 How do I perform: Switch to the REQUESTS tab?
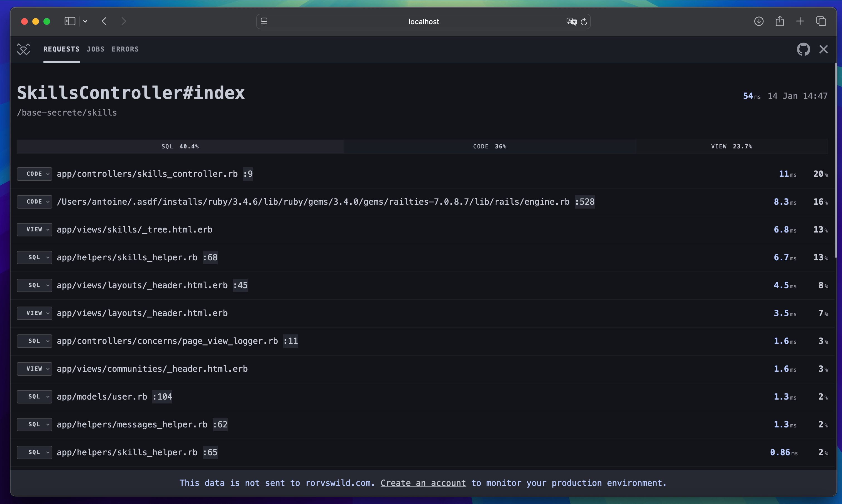tap(62, 49)
